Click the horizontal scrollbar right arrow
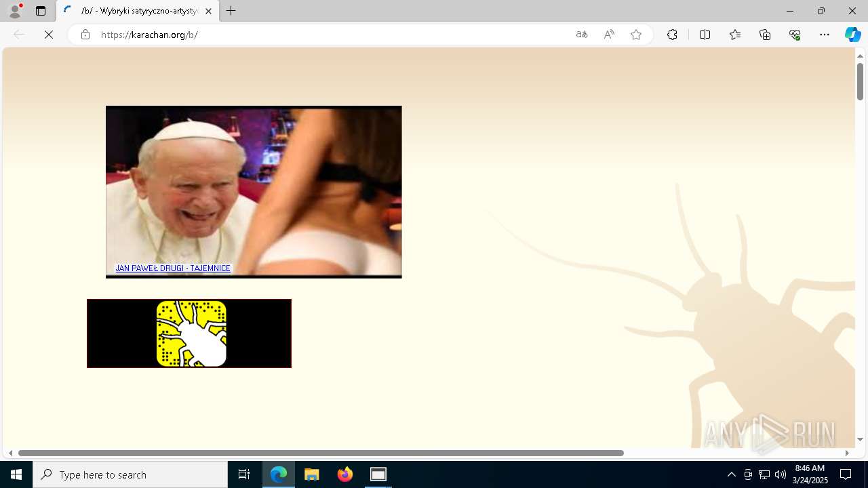The image size is (868, 488). pyautogui.click(x=847, y=453)
